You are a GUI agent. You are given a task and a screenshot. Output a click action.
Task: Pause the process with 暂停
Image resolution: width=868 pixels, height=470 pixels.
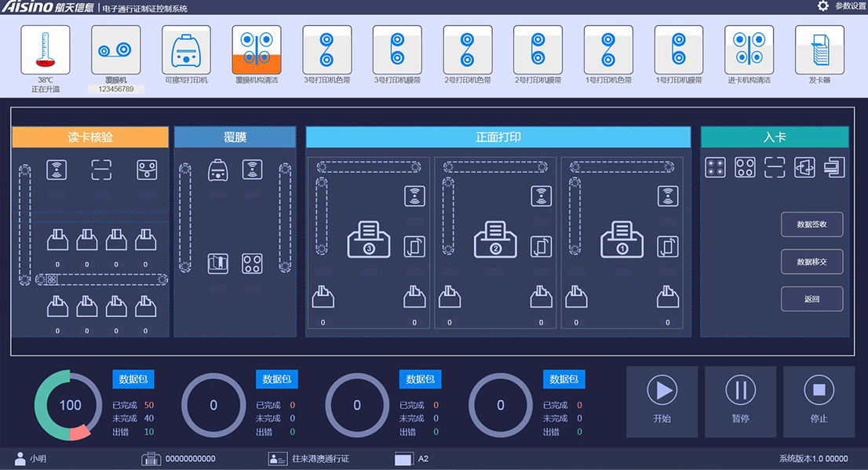740,401
